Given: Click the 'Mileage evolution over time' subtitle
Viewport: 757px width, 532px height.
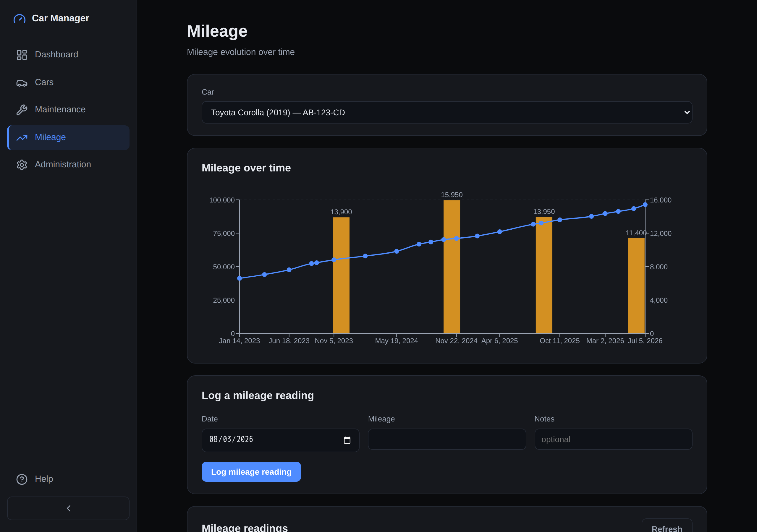Looking at the screenshot, I should coord(241,52).
